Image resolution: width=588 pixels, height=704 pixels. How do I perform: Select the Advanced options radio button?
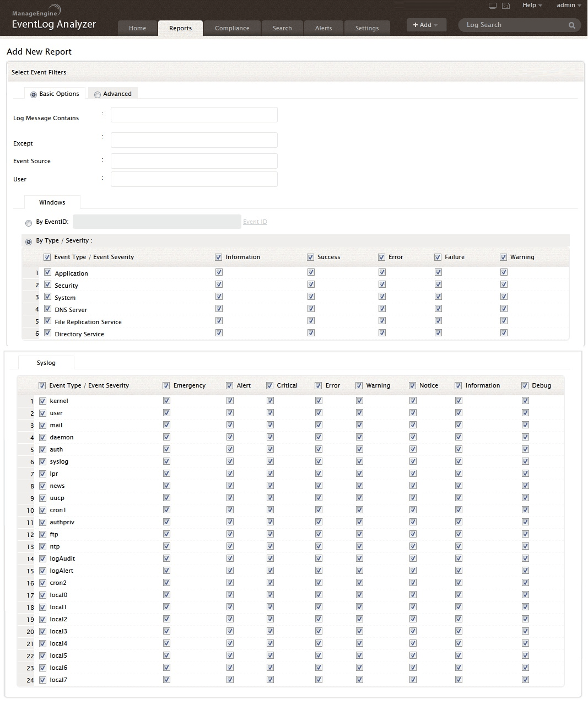tap(98, 94)
